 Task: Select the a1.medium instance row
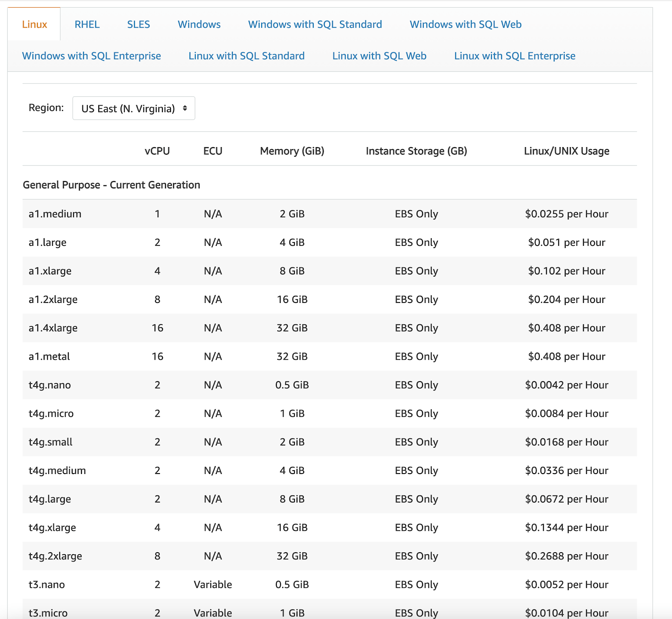click(55, 214)
